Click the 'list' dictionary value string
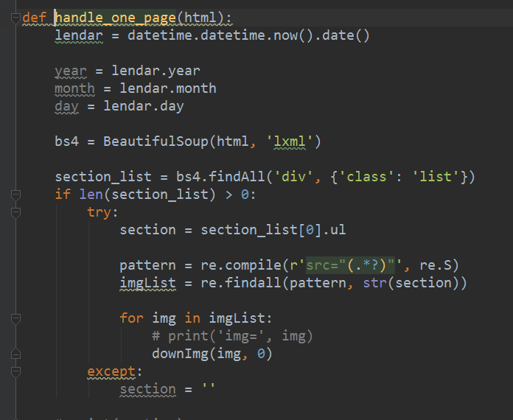 [x=435, y=177]
